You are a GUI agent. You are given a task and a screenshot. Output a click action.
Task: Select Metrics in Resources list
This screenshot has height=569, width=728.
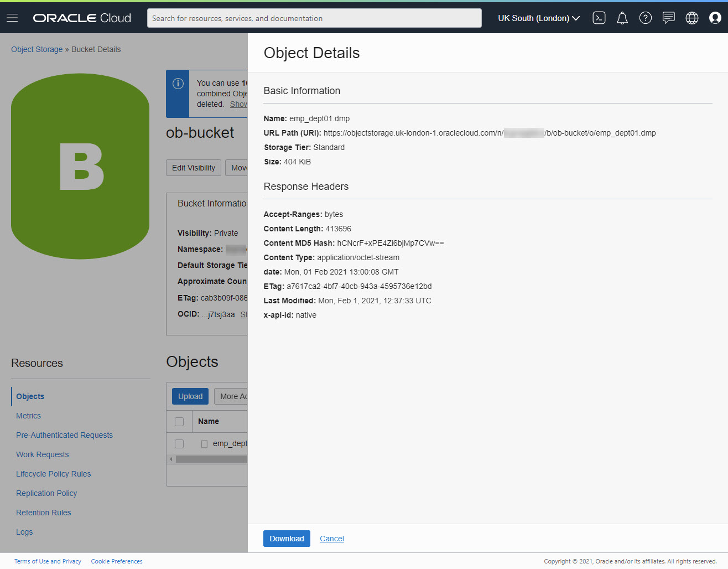(28, 416)
